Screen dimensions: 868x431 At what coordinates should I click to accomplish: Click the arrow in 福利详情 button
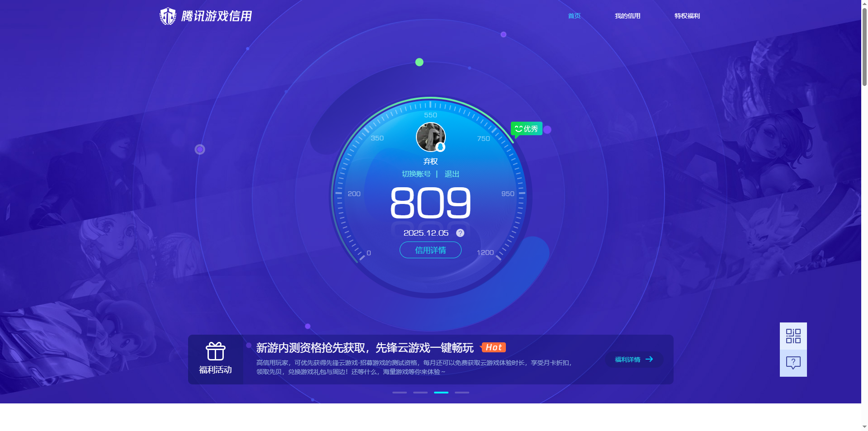click(649, 359)
